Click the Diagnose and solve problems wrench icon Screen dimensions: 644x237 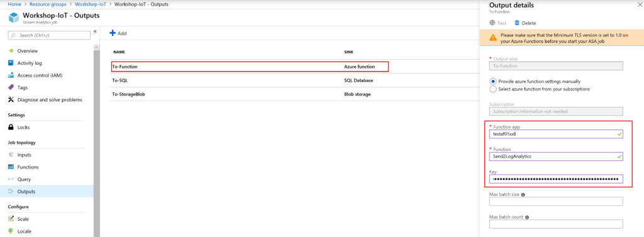click(x=11, y=100)
